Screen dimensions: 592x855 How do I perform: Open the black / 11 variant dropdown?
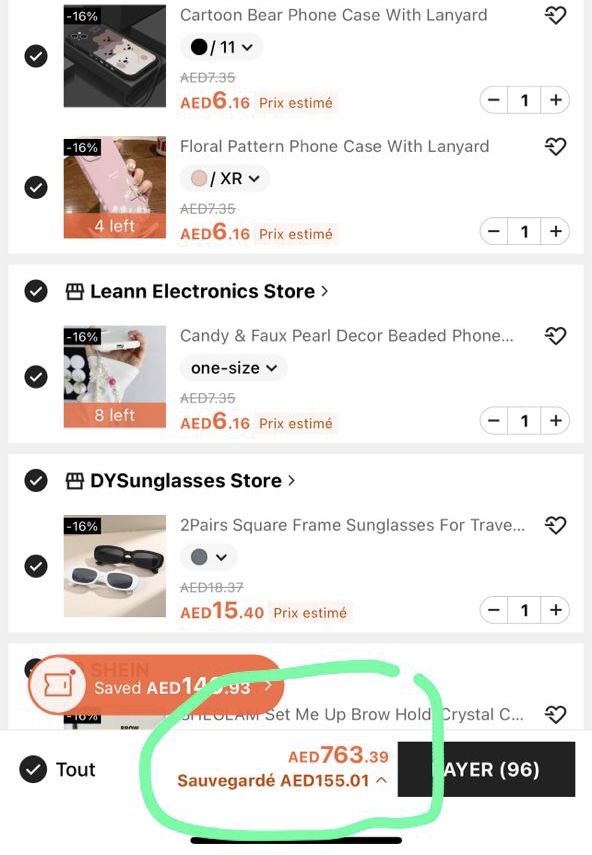[221, 47]
